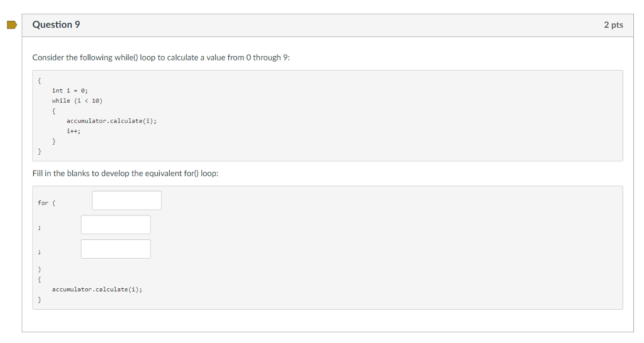The height and width of the screenshot is (343, 644).
Task: Focus the second blank for the loop condition
Action: click(x=116, y=225)
